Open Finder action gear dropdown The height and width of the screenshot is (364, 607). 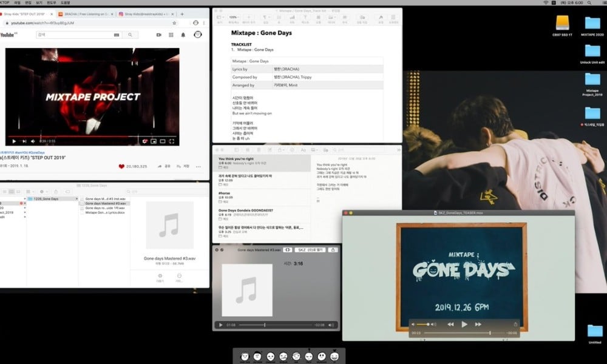(x=43, y=192)
